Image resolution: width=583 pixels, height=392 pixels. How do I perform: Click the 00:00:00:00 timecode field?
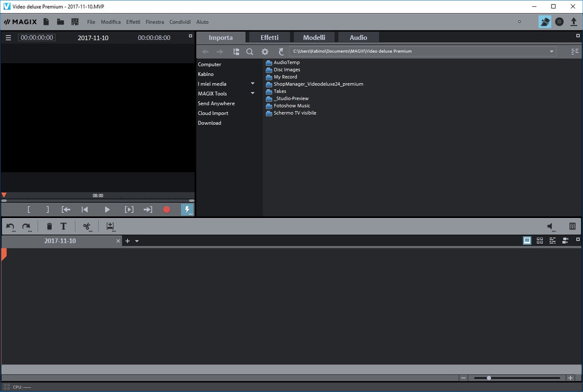click(37, 38)
